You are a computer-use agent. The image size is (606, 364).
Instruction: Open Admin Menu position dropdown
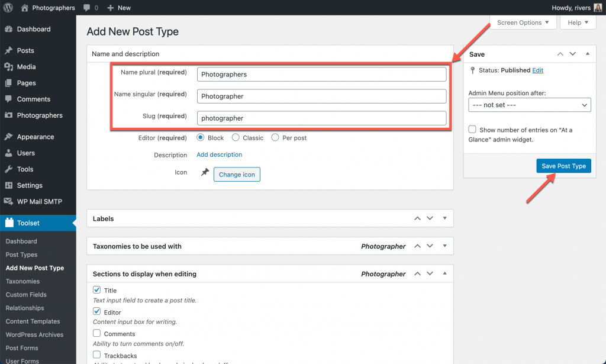click(x=530, y=105)
